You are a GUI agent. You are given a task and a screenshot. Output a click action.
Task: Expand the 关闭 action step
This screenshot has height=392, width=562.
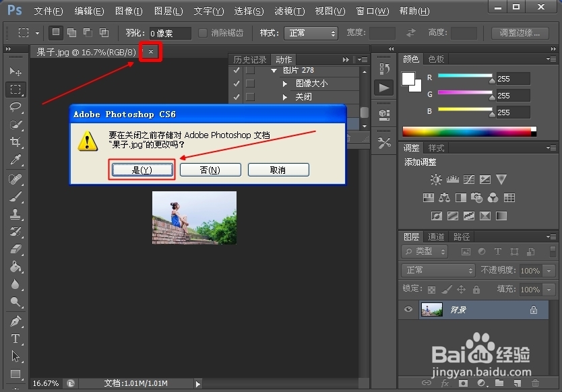point(285,97)
